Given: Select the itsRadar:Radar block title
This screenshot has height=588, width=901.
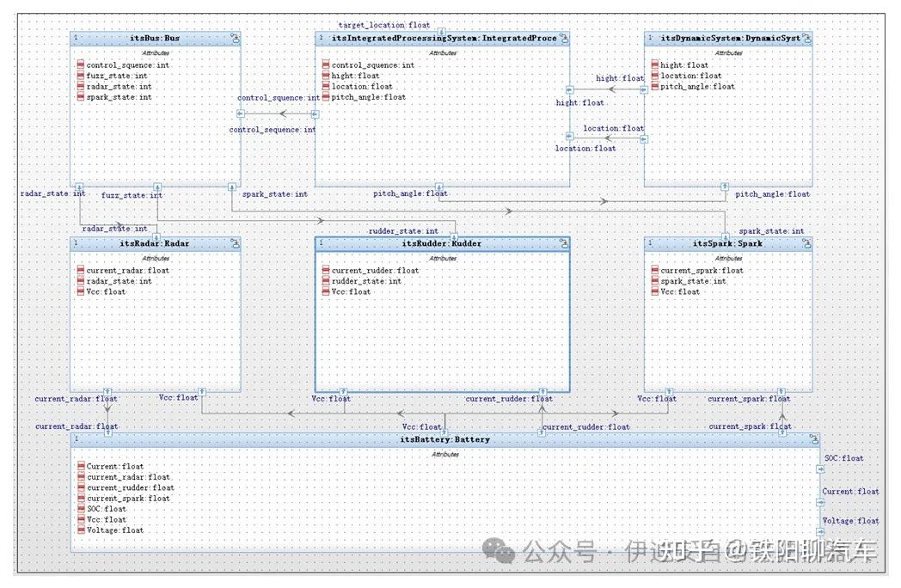Looking at the screenshot, I should tap(155, 243).
